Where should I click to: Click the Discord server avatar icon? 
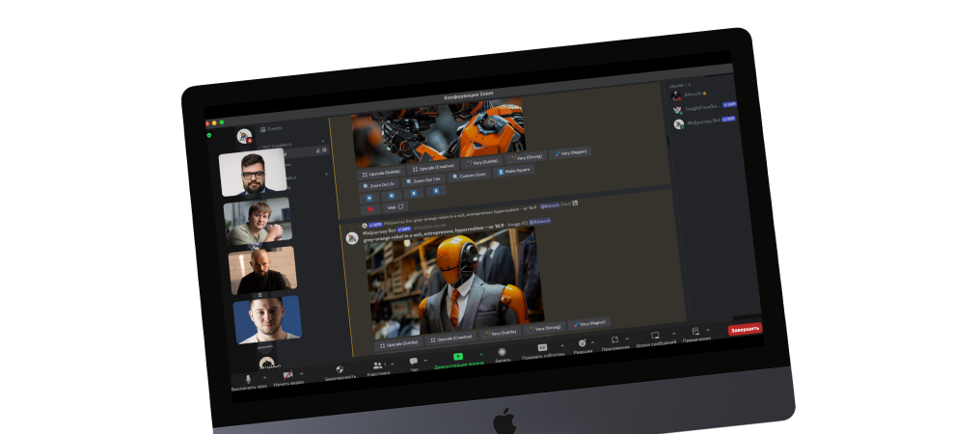pyautogui.click(x=244, y=136)
